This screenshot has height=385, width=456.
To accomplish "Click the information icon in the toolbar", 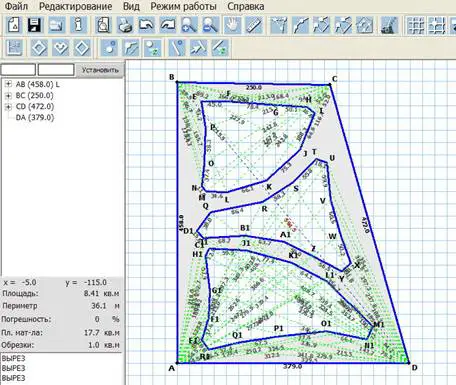I will click(78, 25).
